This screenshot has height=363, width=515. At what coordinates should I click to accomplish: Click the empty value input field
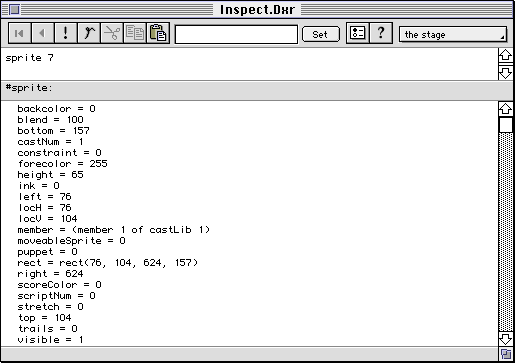pos(236,34)
